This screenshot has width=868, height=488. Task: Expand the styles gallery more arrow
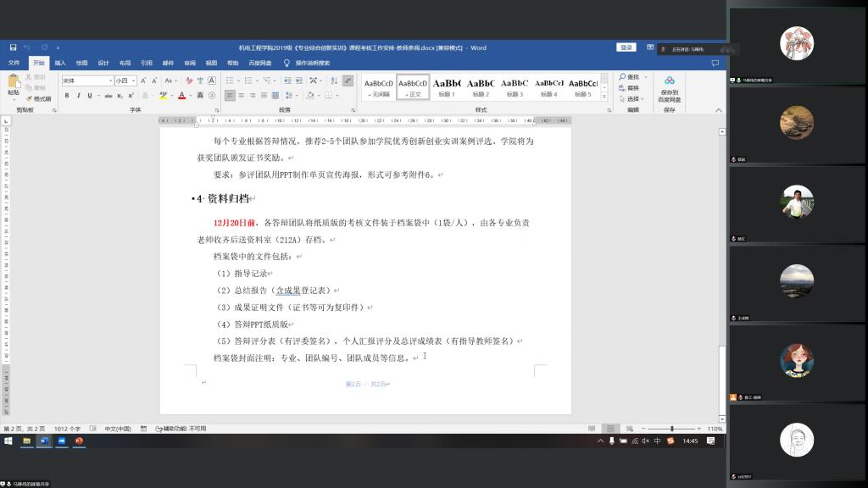pos(605,95)
